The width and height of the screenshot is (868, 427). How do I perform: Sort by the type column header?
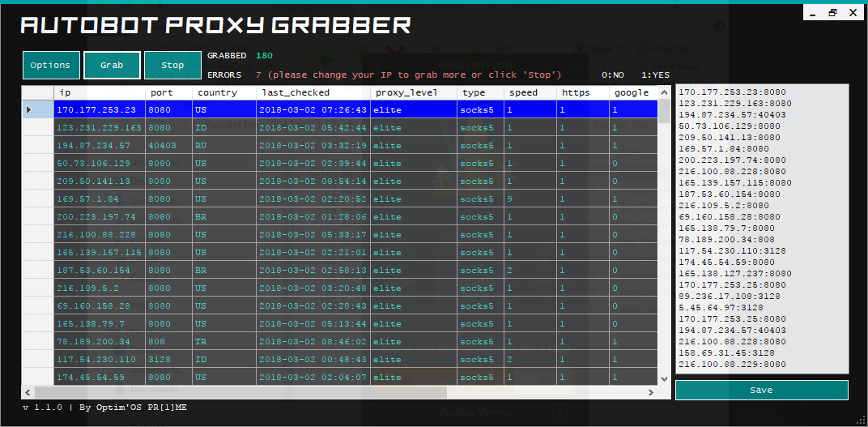[x=481, y=92]
